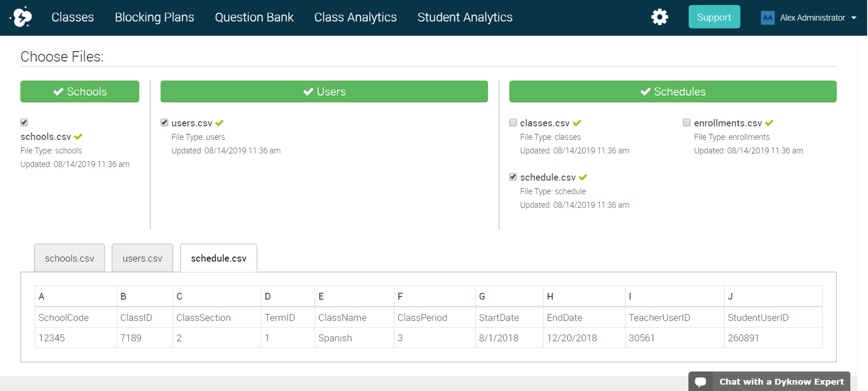Open settings via the gear icon
The image size is (868, 391).
659,17
